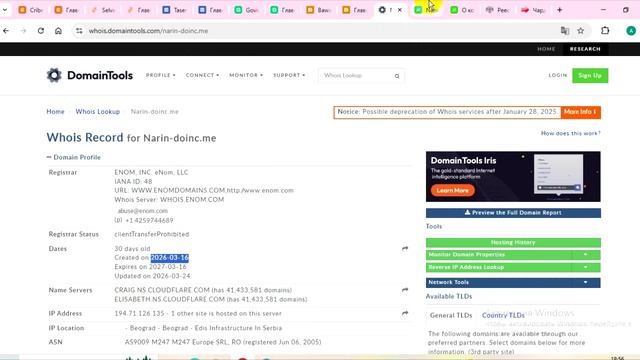Click IP address 194.71.126.135 text
Image resolution: width=640 pixels, height=360 pixels.
(x=139, y=313)
